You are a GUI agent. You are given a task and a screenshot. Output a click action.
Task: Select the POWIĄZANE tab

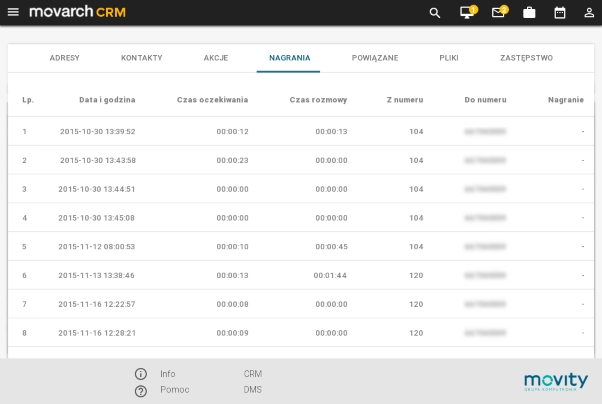point(374,58)
